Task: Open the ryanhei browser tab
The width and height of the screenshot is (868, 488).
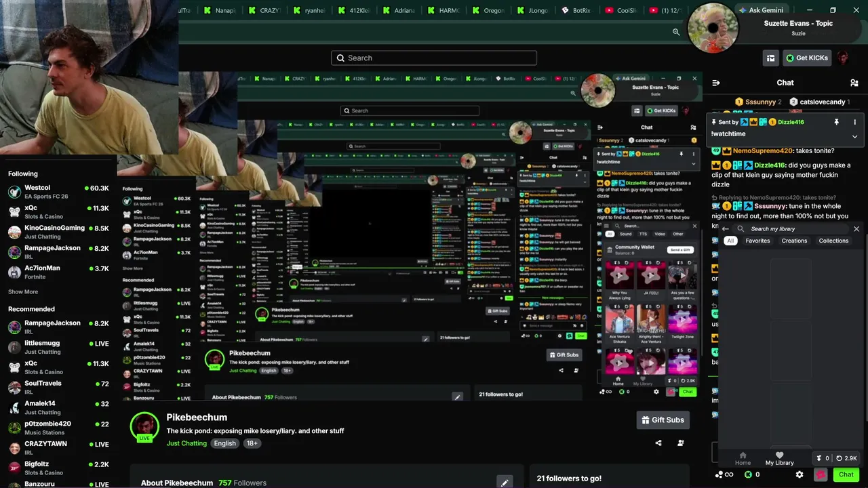Action: 309,10
